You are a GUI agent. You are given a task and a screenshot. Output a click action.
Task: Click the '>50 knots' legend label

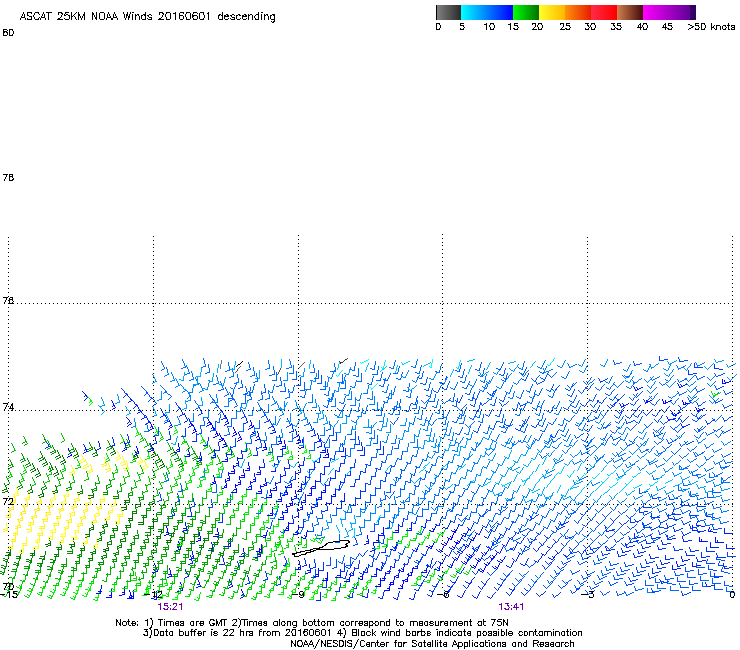(711, 27)
